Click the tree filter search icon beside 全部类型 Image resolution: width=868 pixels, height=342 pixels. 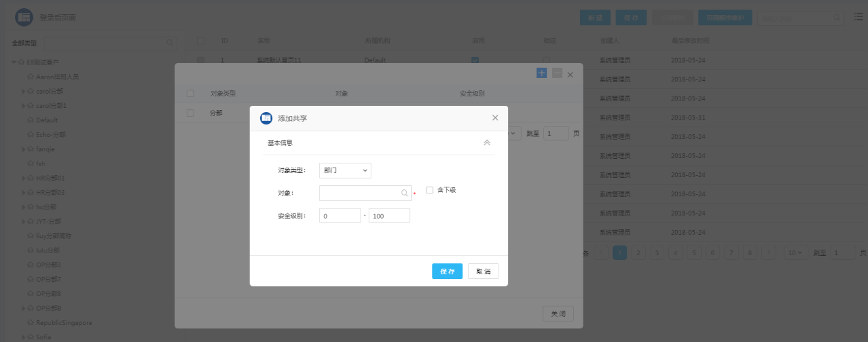click(x=170, y=42)
